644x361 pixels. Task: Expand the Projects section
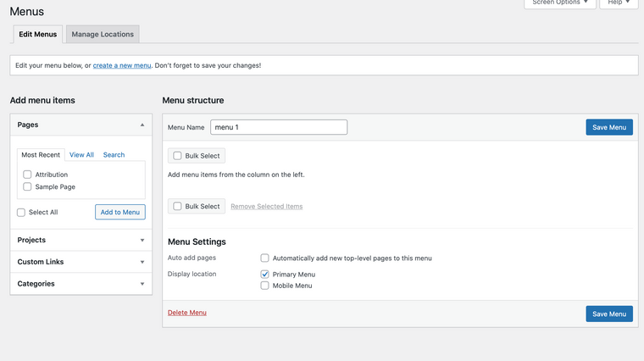pyautogui.click(x=142, y=240)
